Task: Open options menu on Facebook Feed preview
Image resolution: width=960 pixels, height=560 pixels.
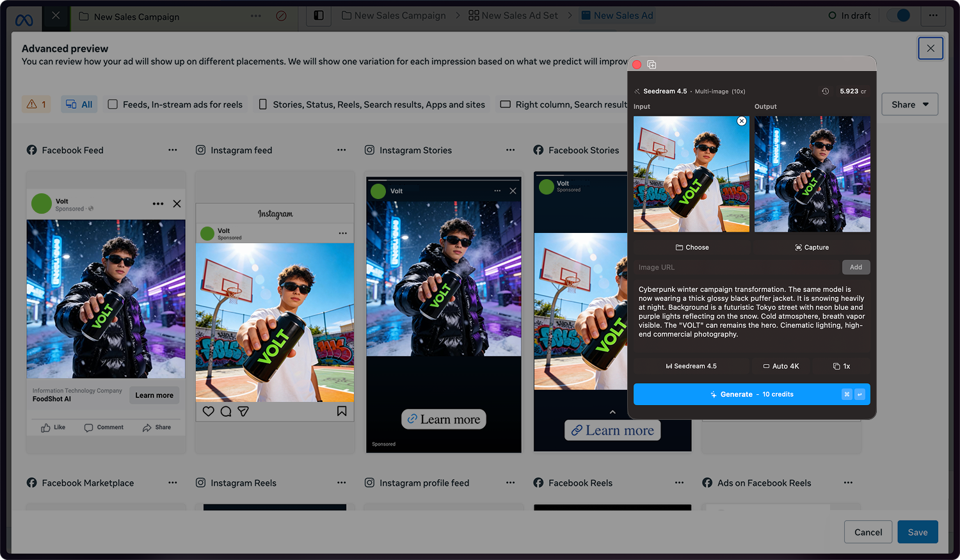Action: [172, 150]
